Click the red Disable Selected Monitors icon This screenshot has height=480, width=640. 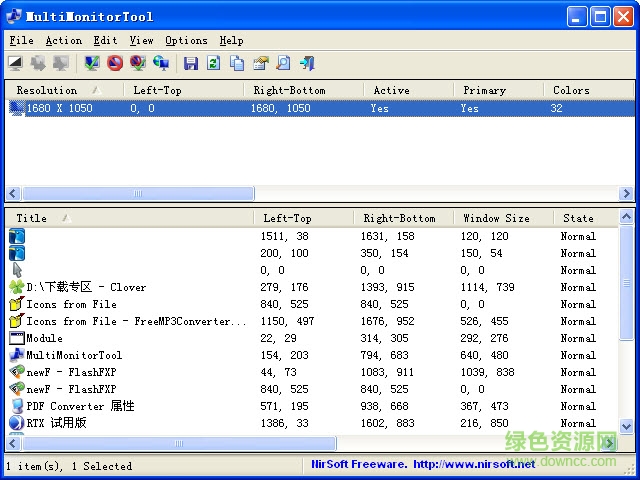[x=115, y=64]
